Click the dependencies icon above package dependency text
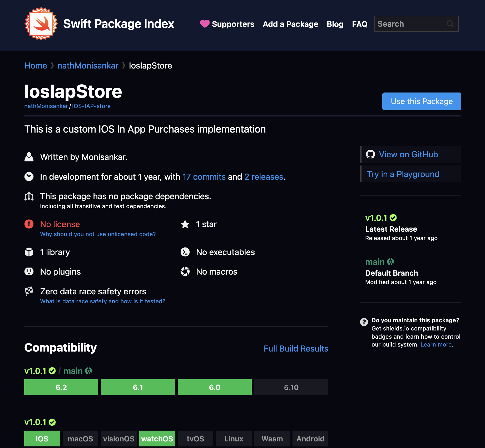 pyautogui.click(x=29, y=196)
